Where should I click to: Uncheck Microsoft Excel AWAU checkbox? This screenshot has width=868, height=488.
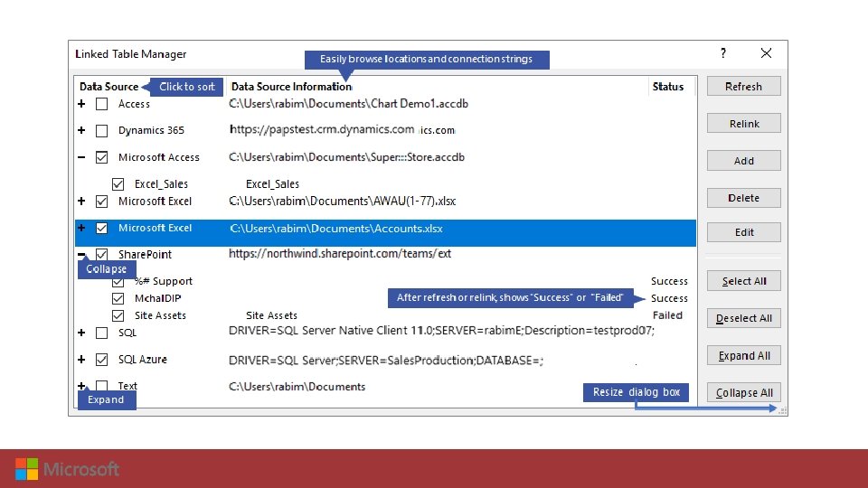click(101, 202)
